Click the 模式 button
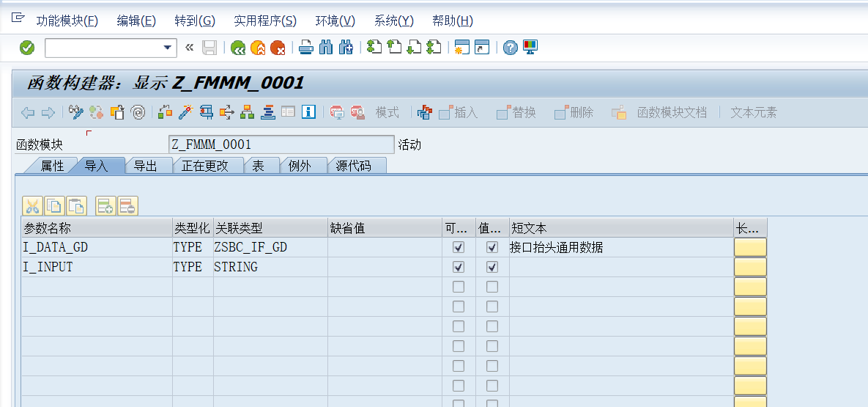 tap(387, 112)
